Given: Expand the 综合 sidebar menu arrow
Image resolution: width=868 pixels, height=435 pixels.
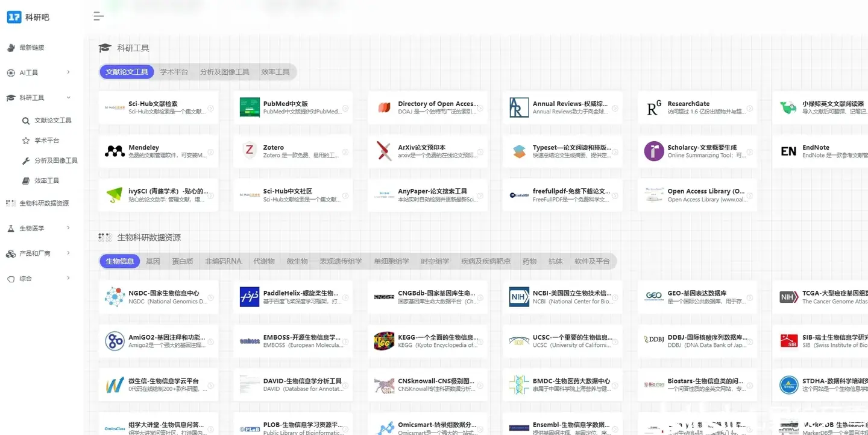Looking at the screenshot, I should (x=68, y=279).
